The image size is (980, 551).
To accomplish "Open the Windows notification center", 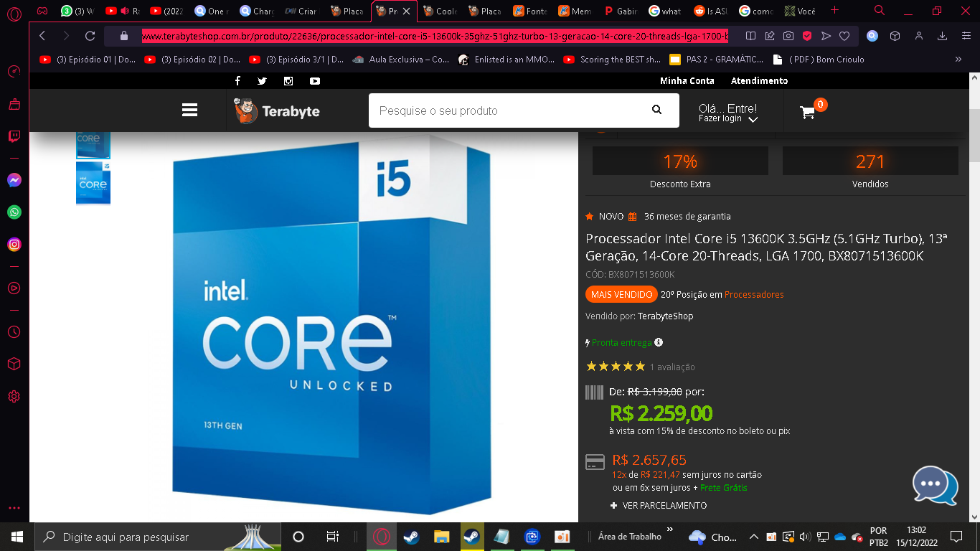I will (x=956, y=537).
